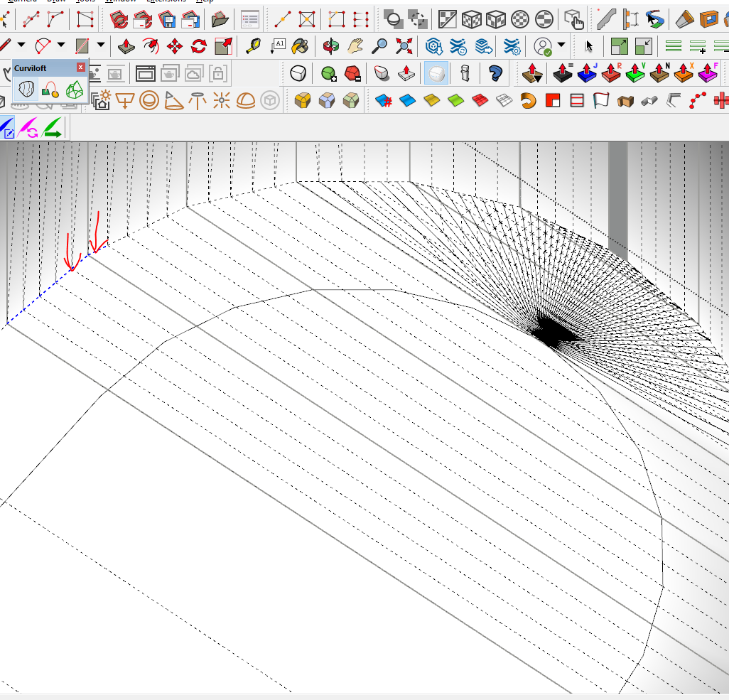Viewport: 729px width, 700px height.
Task: Click the red solid minus icon
Action: click(353, 73)
